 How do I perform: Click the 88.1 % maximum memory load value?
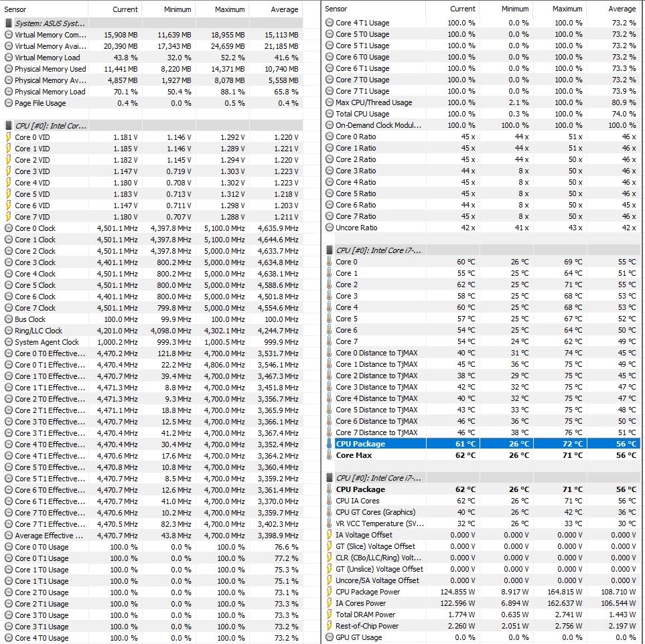[232, 92]
